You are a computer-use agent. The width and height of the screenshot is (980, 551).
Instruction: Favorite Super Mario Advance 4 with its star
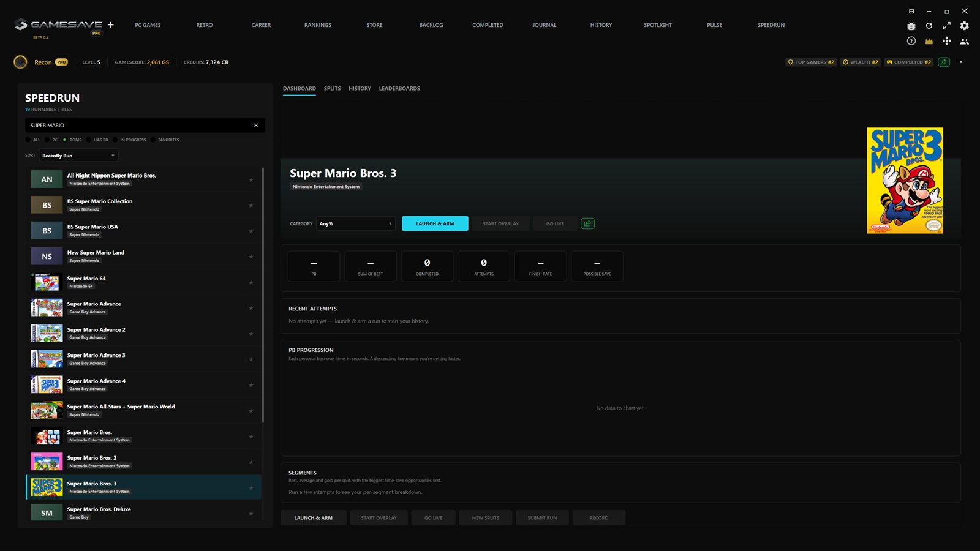pos(251,385)
